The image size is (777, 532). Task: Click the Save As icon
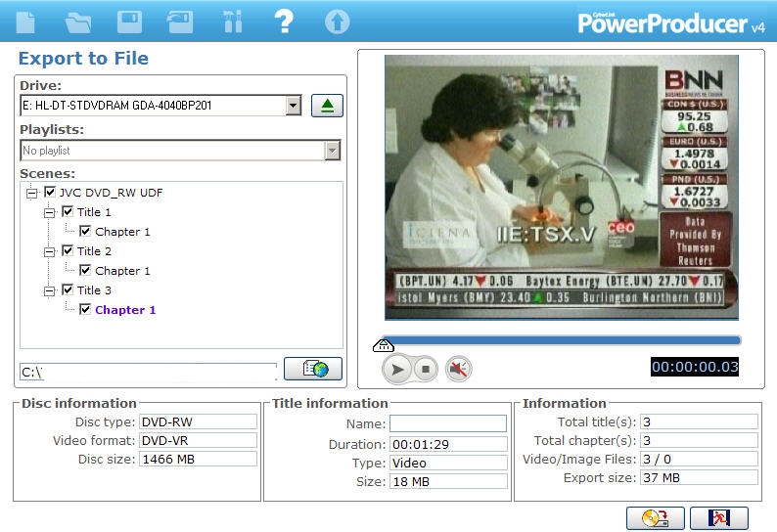click(x=180, y=22)
